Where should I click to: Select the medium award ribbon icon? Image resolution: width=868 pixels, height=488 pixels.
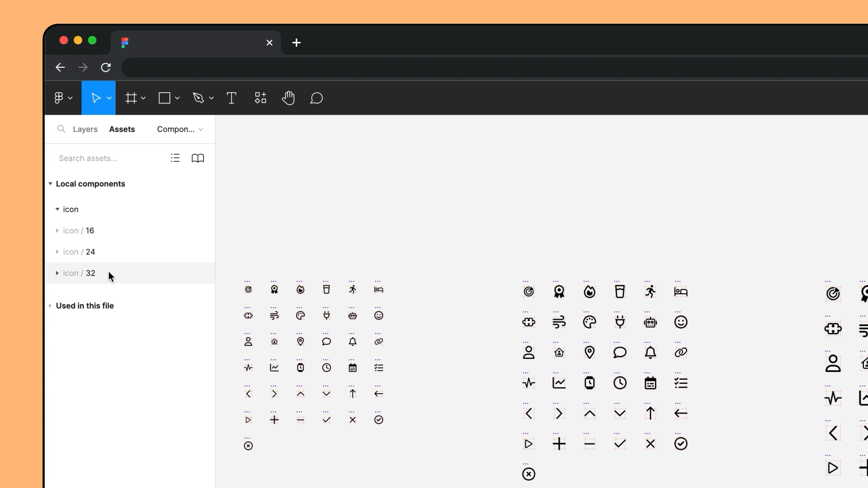click(559, 292)
